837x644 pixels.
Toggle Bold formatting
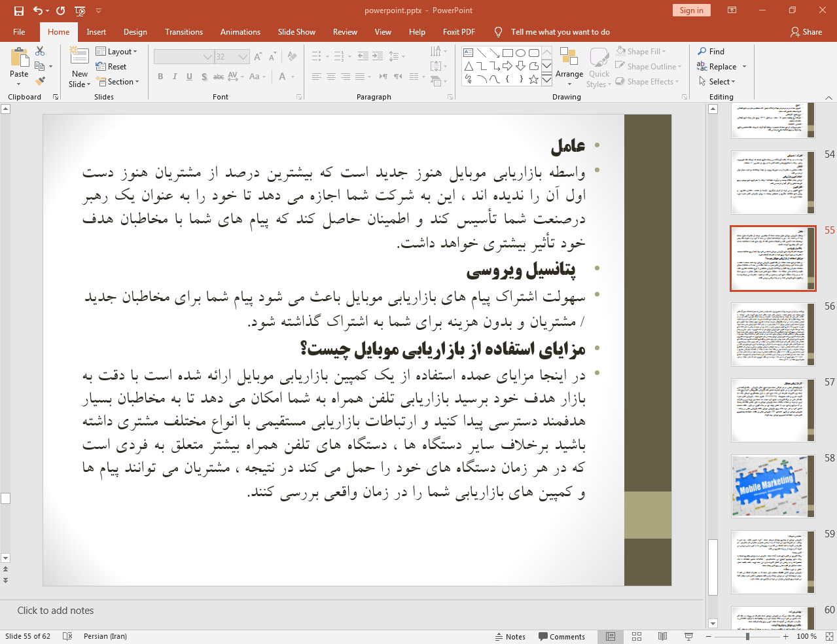160,77
